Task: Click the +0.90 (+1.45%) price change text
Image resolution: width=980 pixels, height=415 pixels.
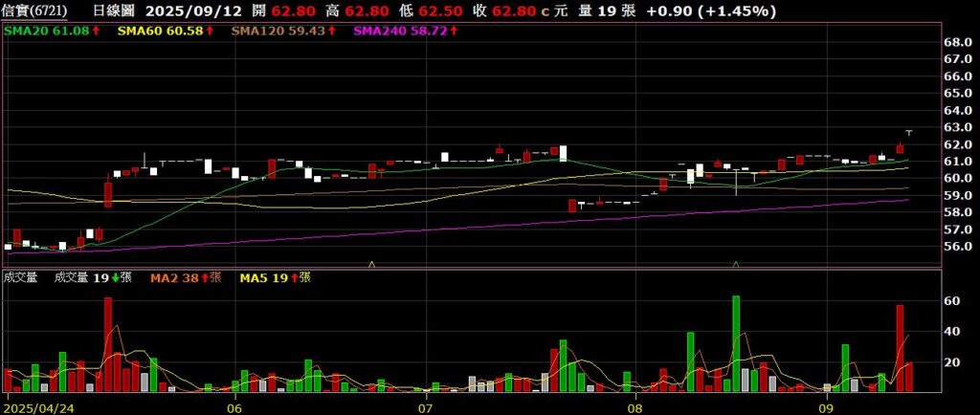Action: coord(711,11)
